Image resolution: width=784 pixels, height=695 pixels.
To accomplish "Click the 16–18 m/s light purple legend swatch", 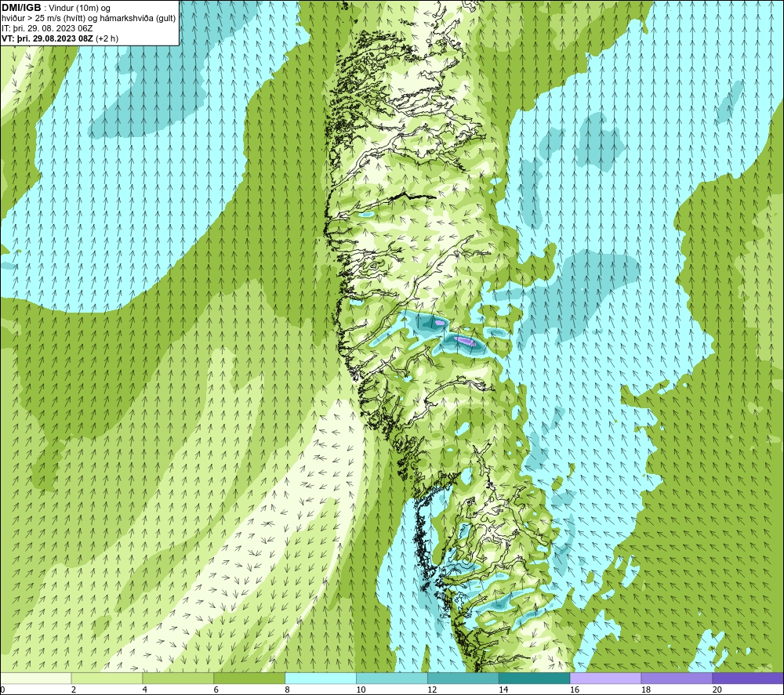I will (x=605, y=678).
